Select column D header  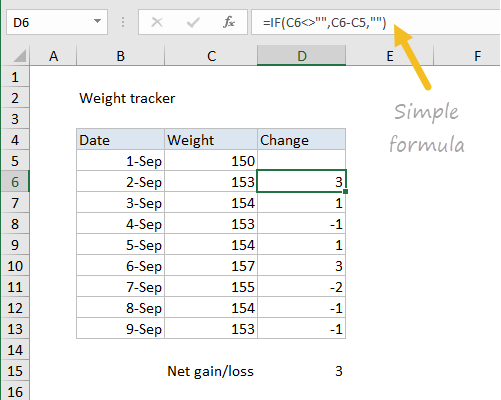click(x=301, y=56)
